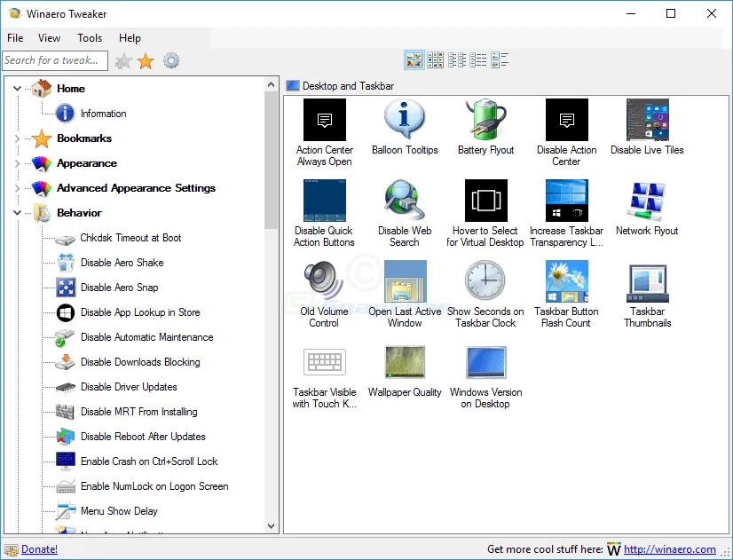Screen dimensions: 733x560
Task: Expand the Bookmarks tree node
Action: point(17,138)
